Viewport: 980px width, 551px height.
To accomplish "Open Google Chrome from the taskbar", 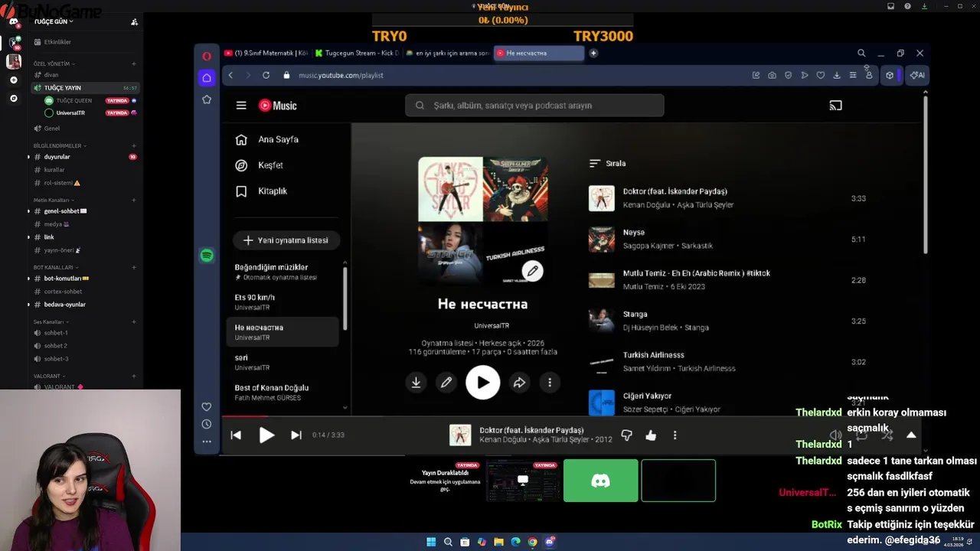I will (x=532, y=542).
